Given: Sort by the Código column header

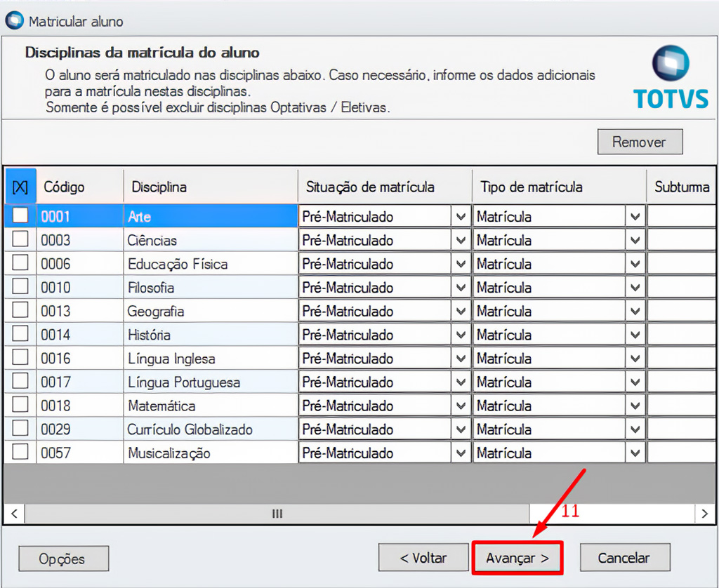Looking at the screenshot, I should pyautogui.click(x=79, y=187).
